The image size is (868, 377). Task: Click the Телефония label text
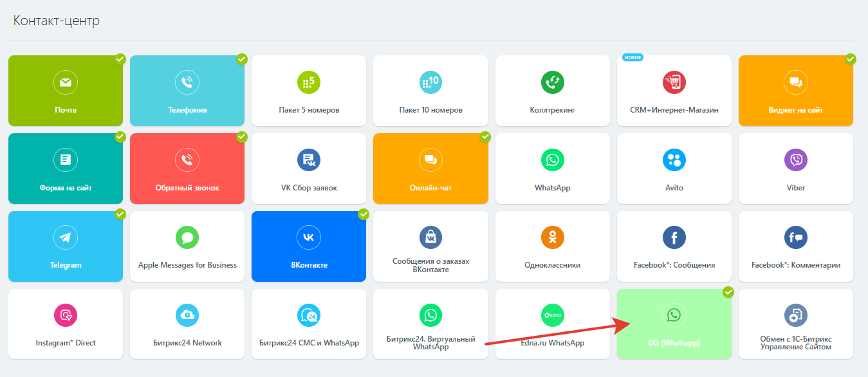[187, 110]
